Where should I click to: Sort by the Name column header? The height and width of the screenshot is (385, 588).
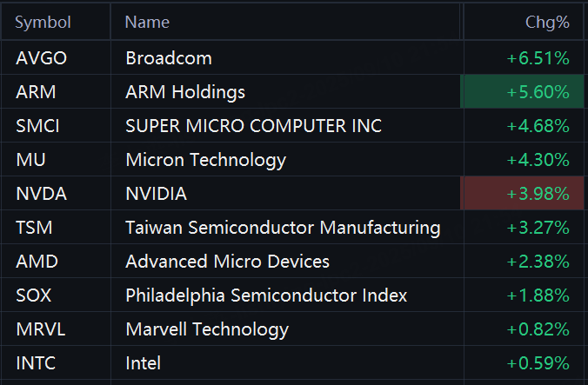[147, 22]
